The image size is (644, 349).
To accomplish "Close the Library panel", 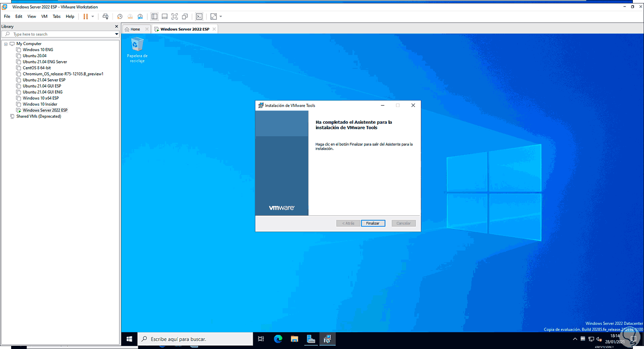I will tap(116, 27).
